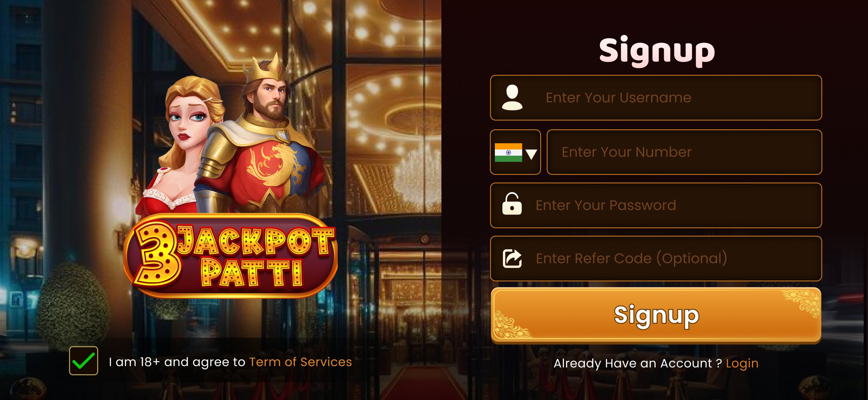The width and height of the screenshot is (868, 400).
Task: Focus the Enter Your Password field
Action: click(656, 205)
